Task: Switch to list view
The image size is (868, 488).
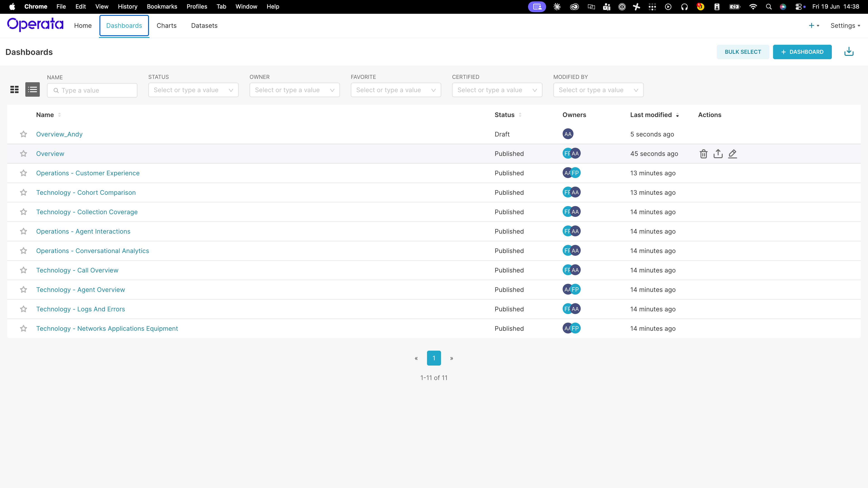Action: tap(32, 90)
